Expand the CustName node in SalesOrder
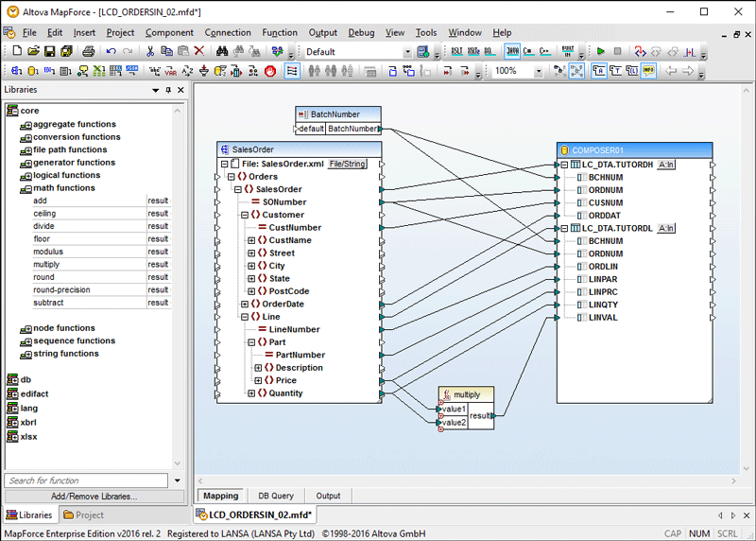Image resolution: width=756 pixels, height=541 pixels. tap(251, 240)
